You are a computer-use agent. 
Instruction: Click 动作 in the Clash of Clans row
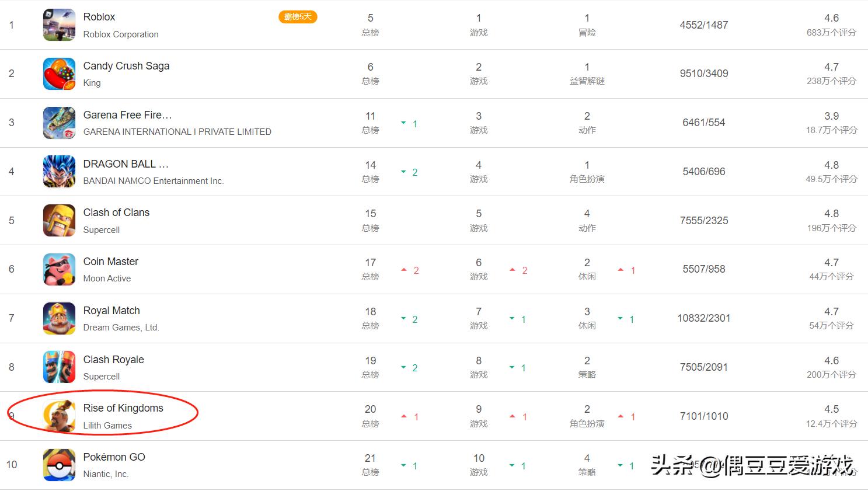(587, 228)
